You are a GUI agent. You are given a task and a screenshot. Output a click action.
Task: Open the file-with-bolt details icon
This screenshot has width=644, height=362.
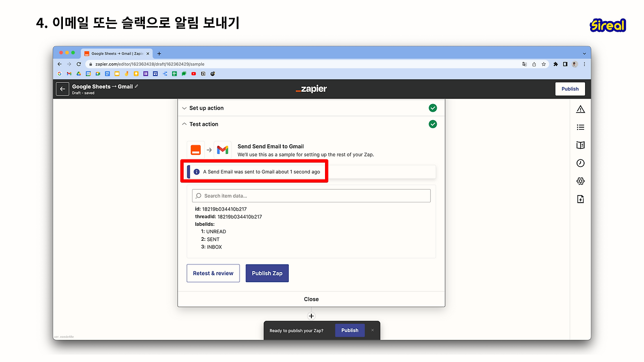[581, 199]
